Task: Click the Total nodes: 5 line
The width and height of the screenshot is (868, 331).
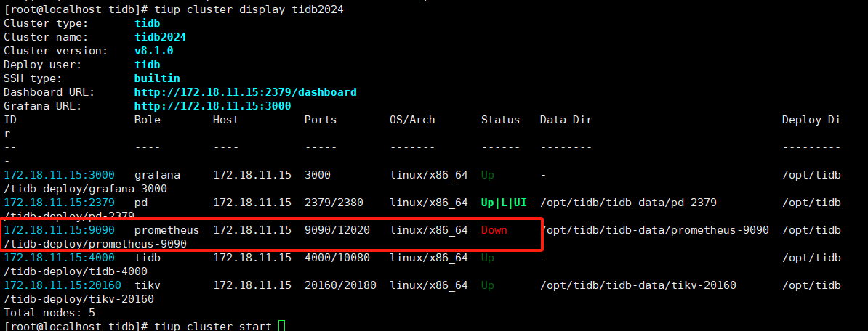Action: click(49, 313)
